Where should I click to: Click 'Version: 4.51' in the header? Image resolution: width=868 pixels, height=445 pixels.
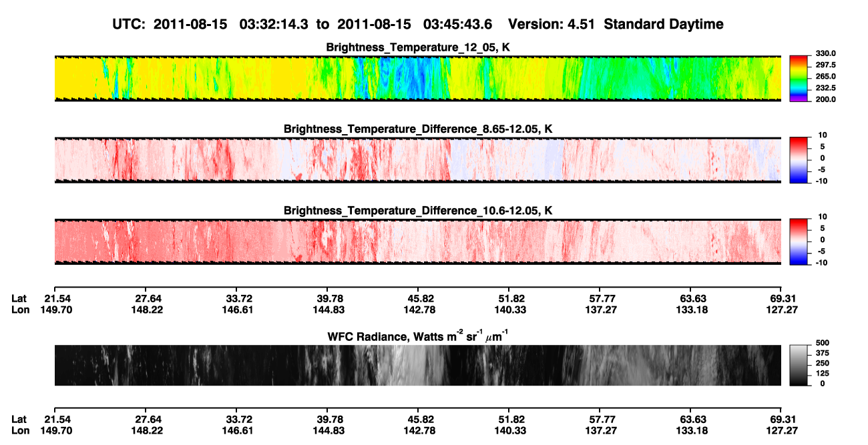tap(552, 24)
